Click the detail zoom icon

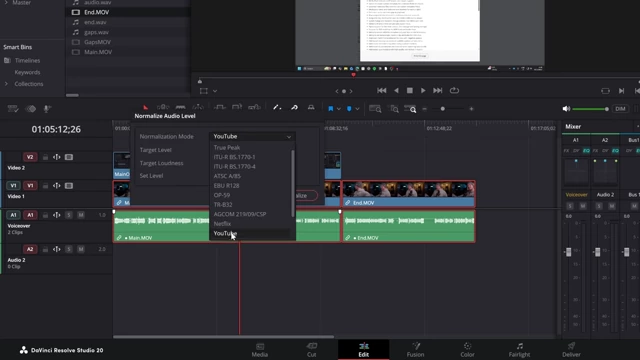[x=394, y=109]
